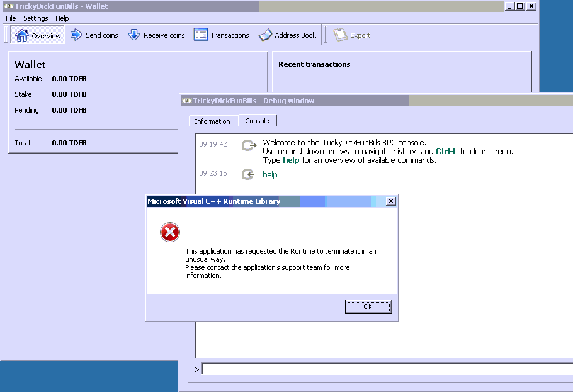Click the Debug window title bar
This screenshot has width=573, height=392.
pos(377,101)
